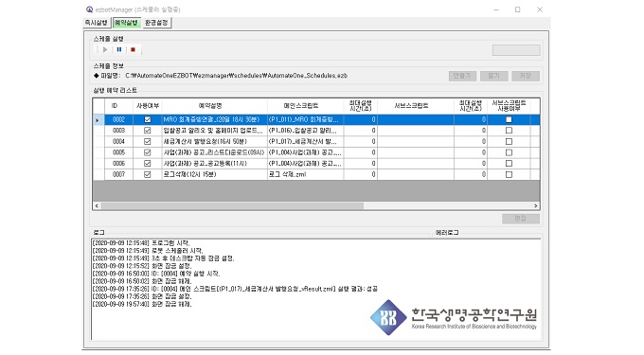644x355 pixels.
Task: Start the scheduler with the play icon
Action: click(x=105, y=49)
